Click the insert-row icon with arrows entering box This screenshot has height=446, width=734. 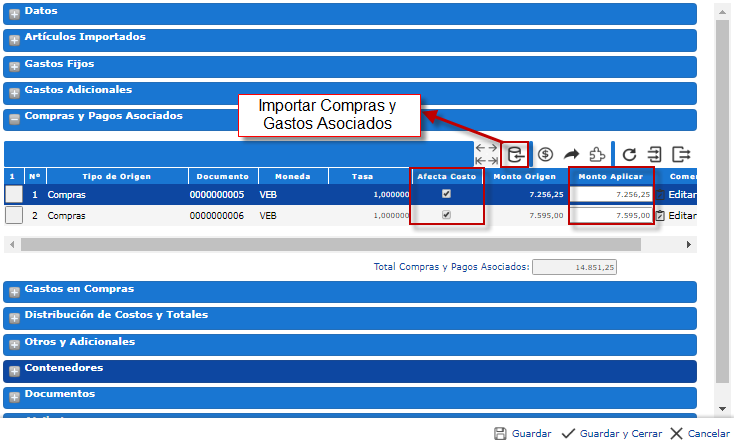coord(654,154)
